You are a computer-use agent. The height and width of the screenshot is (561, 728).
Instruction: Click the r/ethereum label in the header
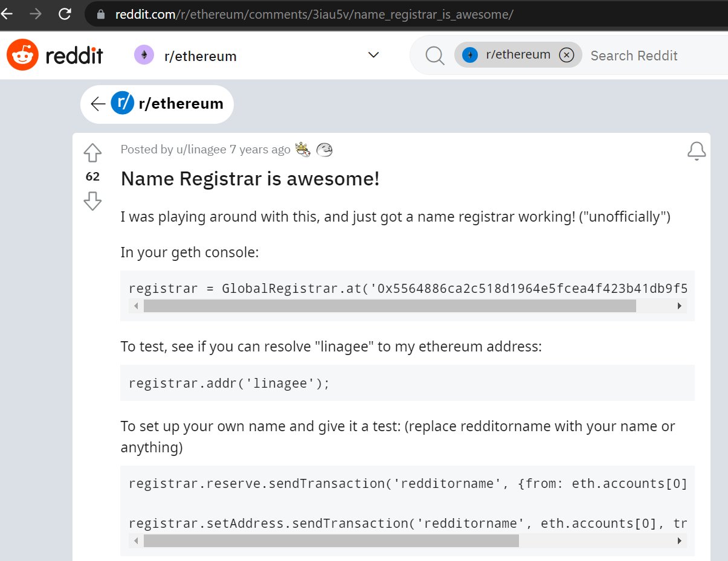point(201,56)
